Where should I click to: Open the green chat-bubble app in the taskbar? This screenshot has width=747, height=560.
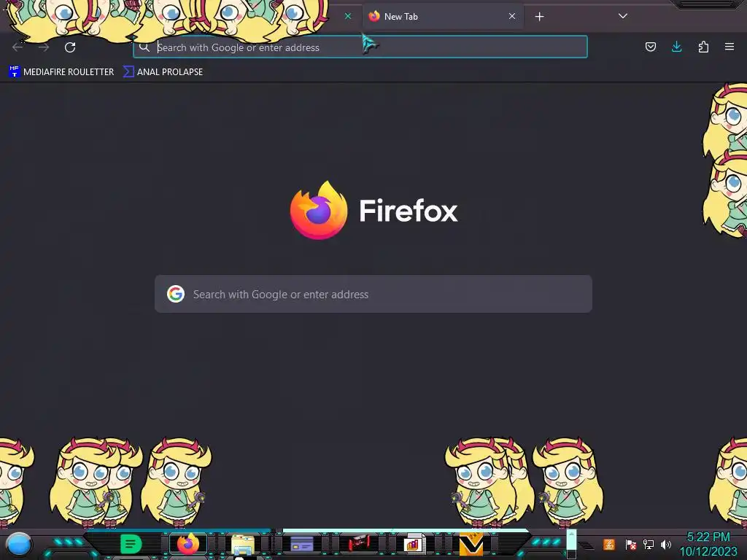tap(131, 544)
